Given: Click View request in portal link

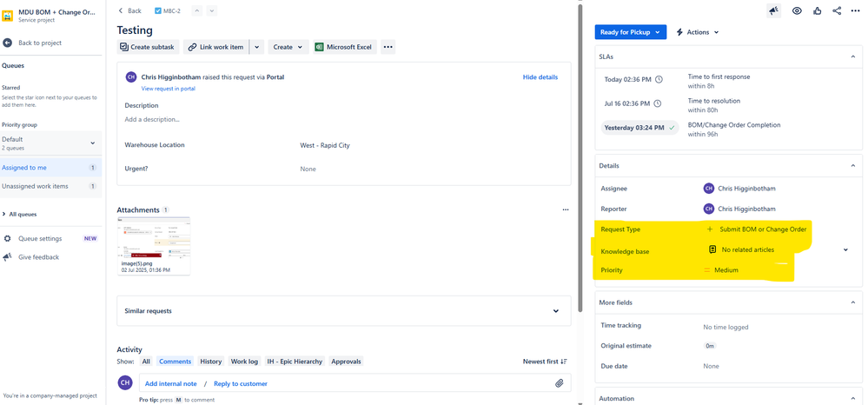Looking at the screenshot, I should [169, 89].
